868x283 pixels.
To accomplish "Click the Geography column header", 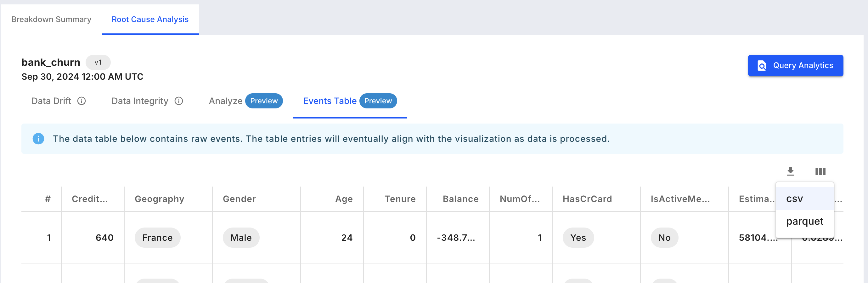I will coord(159,199).
